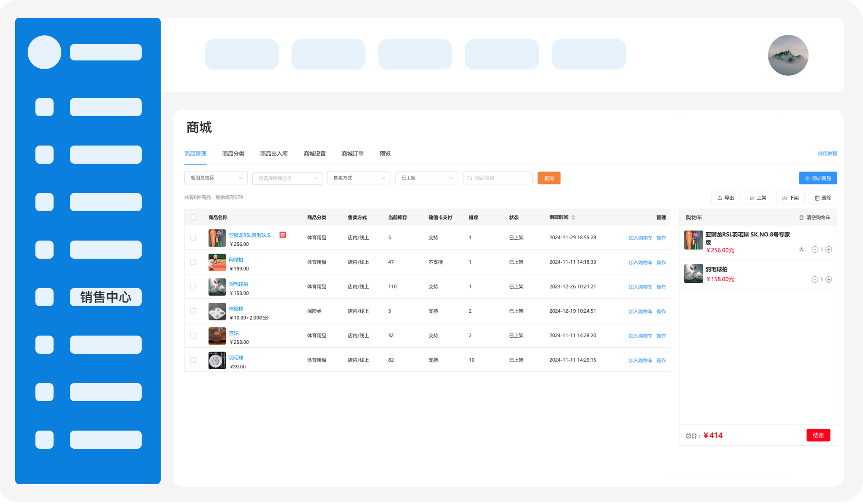863x504 pixels.
Task: Click the red 结账 checkout button
Action: 818,435
